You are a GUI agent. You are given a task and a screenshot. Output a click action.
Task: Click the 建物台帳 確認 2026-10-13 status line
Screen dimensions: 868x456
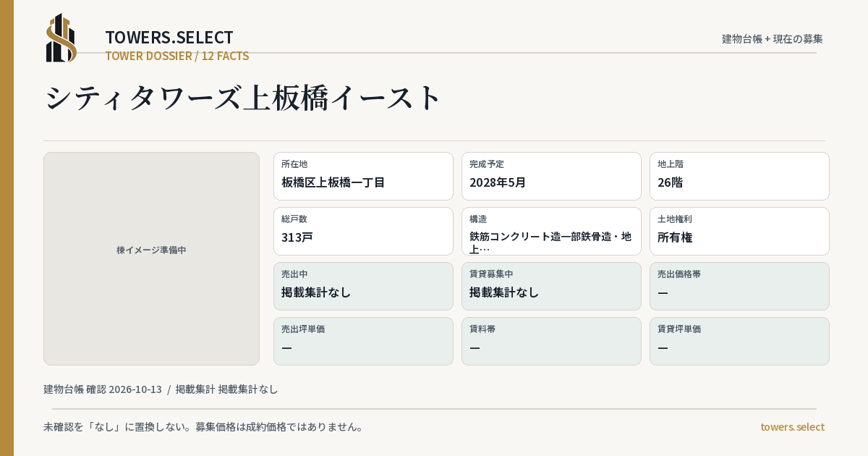tap(161, 389)
